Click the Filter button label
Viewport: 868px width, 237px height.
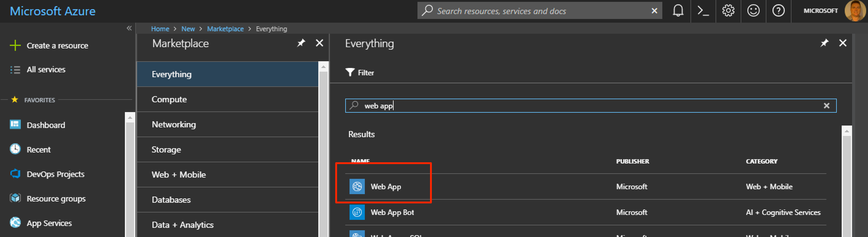coord(366,73)
